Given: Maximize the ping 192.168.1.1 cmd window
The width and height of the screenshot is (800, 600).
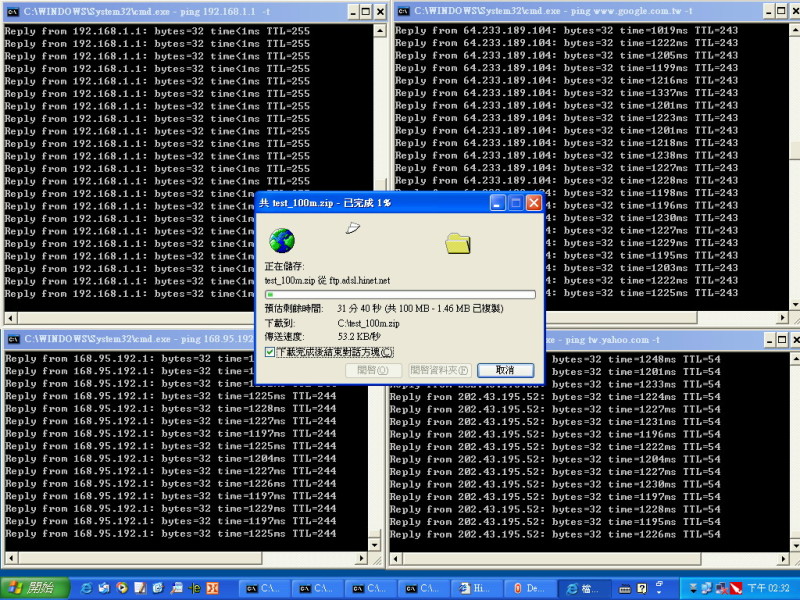Looking at the screenshot, I should coord(366,12).
